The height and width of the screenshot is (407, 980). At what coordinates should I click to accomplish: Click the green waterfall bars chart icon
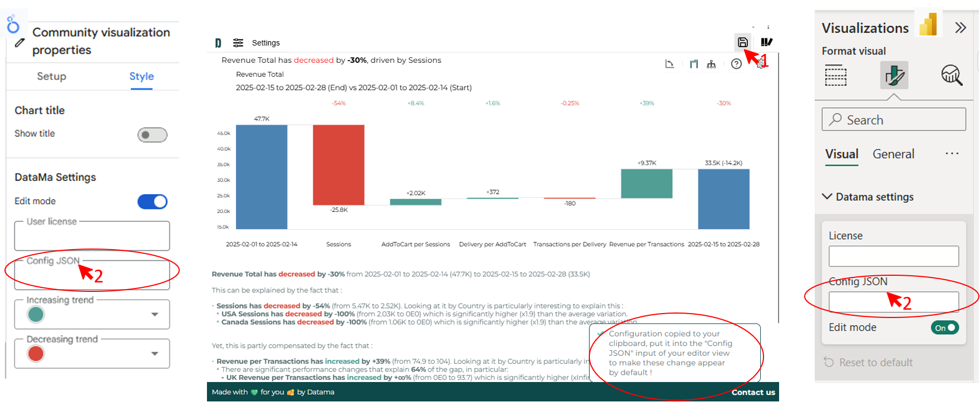693,64
